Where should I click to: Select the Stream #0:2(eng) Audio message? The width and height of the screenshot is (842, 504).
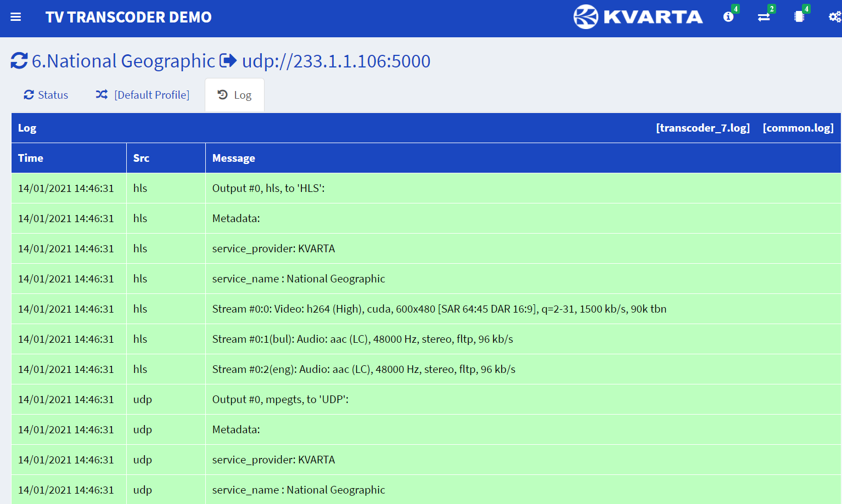pyautogui.click(x=364, y=369)
